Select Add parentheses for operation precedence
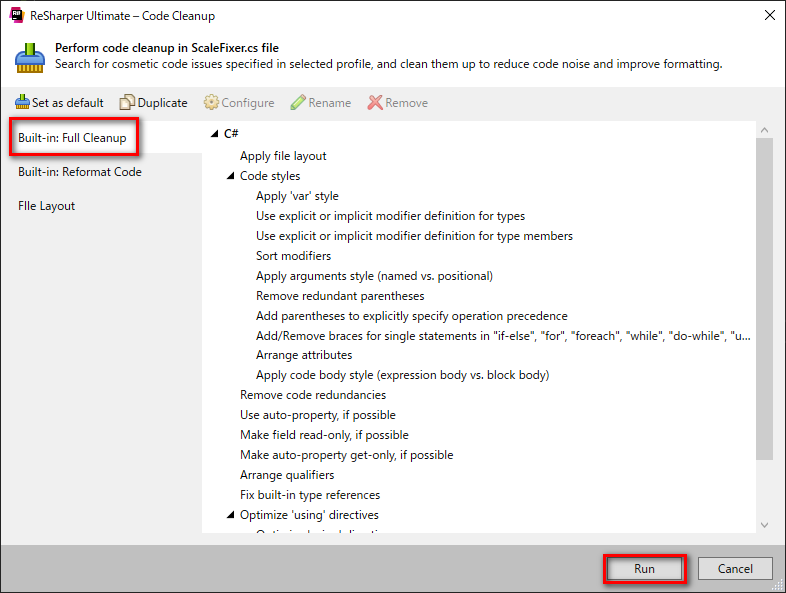The width and height of the screenshot is (786, 593). tap(412, 316)
